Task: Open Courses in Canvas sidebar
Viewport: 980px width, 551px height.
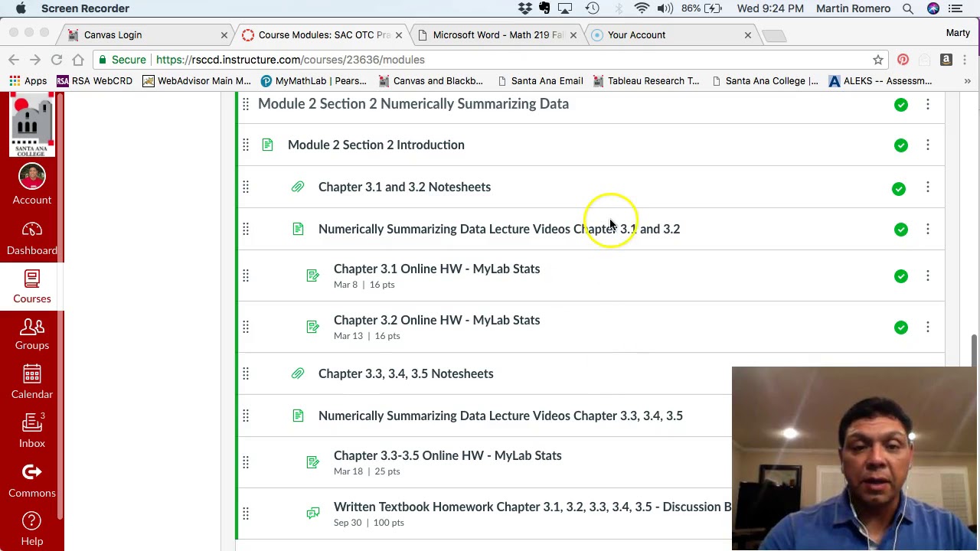Action: (31, 287)
